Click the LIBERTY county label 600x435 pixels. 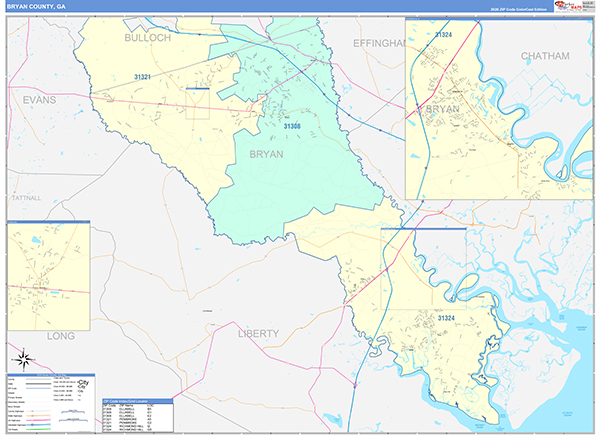[258, 334]
